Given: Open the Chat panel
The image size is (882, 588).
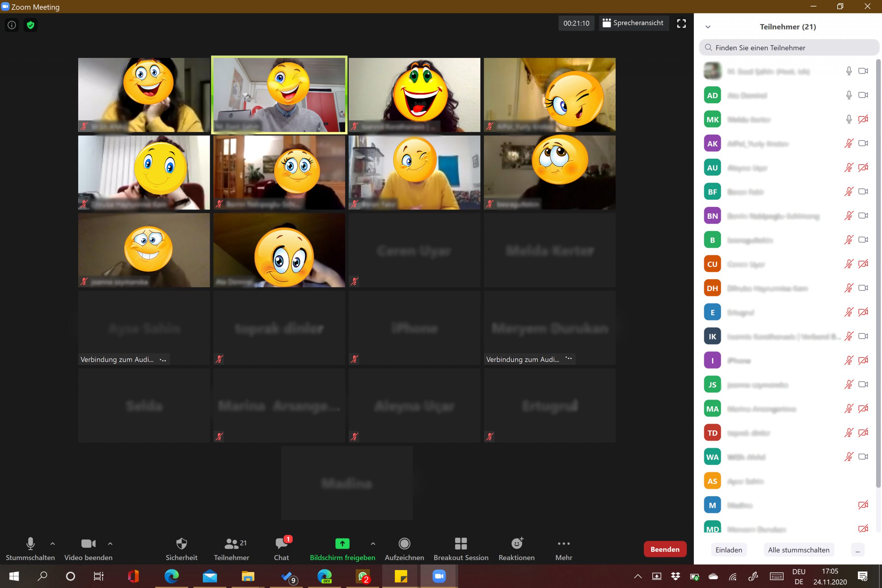Looking at the screenshot, I should tap(281, 549).
